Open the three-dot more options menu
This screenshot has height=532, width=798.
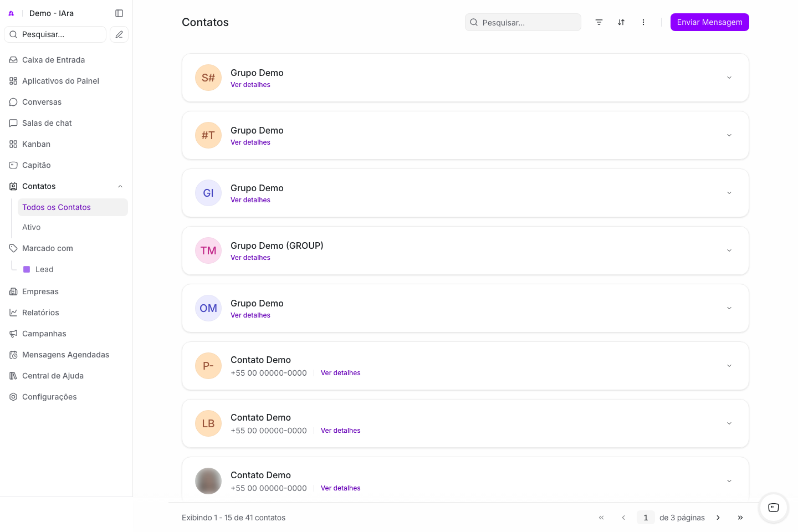click(x=643, y=22)
